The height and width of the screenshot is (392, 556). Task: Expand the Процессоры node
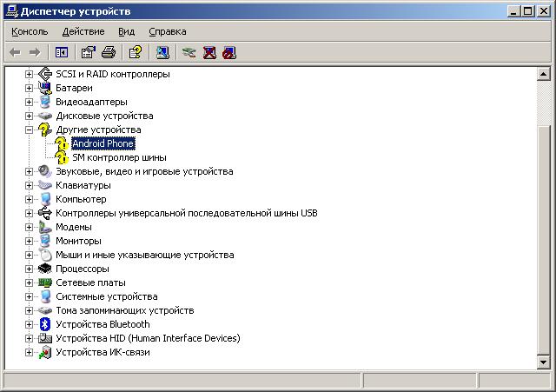pos(29,269)
